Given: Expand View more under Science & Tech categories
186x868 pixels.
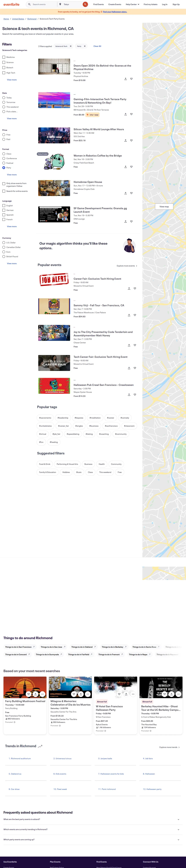Looking at the screenshot, I should [x=12, y=80].
